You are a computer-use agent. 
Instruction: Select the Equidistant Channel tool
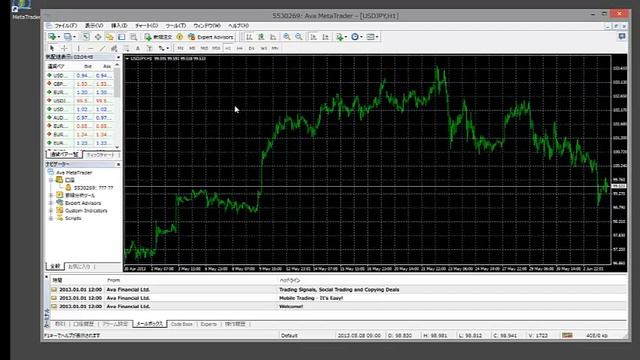coord(114,48)
